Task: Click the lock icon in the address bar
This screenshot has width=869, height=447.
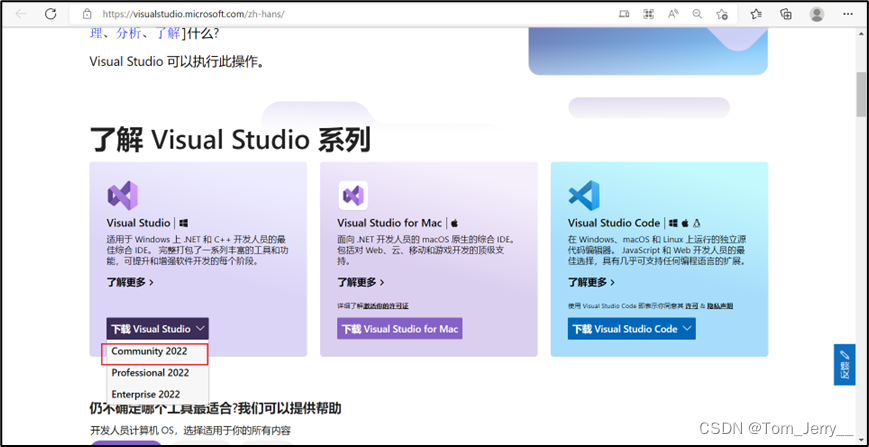Action: point(86,14)
